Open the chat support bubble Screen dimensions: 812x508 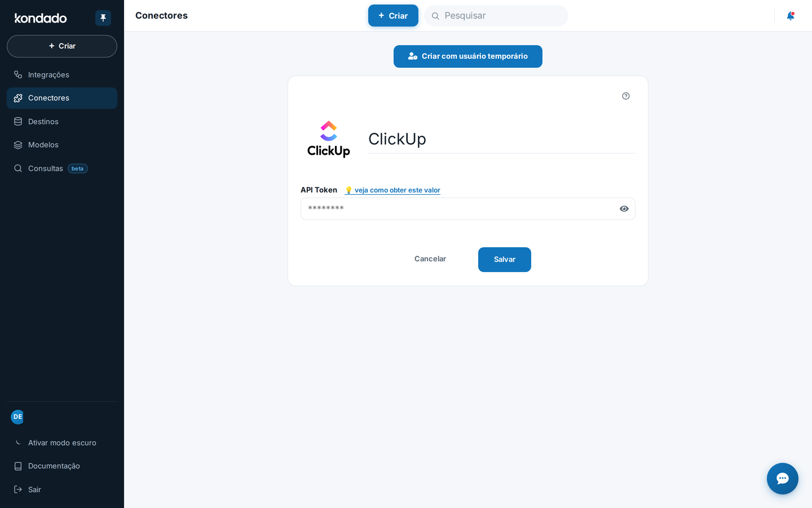point(783,479)
